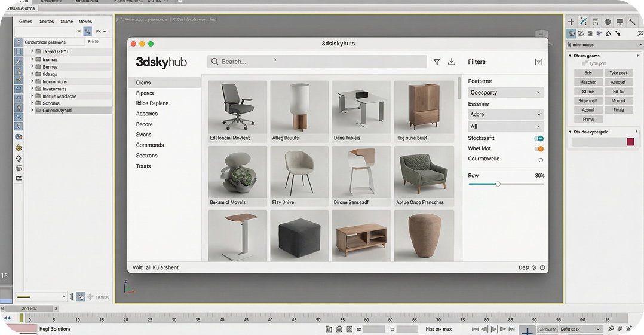Open the Sources menu tab
Screen dimensions: 644x335
(x=47, y=22)
